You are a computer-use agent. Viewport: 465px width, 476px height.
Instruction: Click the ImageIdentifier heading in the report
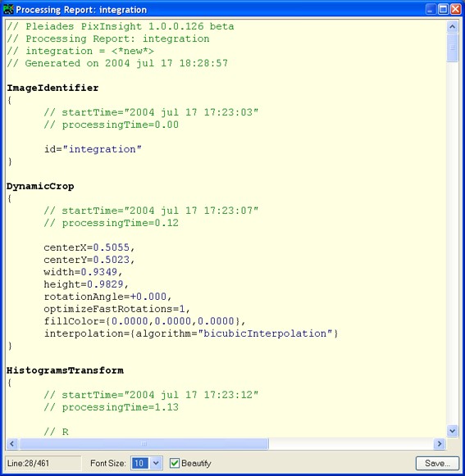pyautogui.click(x=52, y=88)
